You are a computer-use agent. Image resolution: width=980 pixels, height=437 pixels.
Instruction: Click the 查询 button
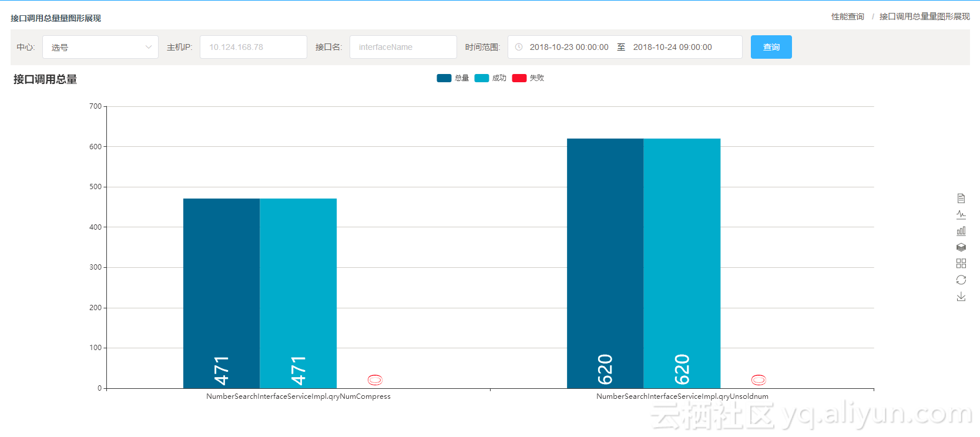tap(771, 47)
